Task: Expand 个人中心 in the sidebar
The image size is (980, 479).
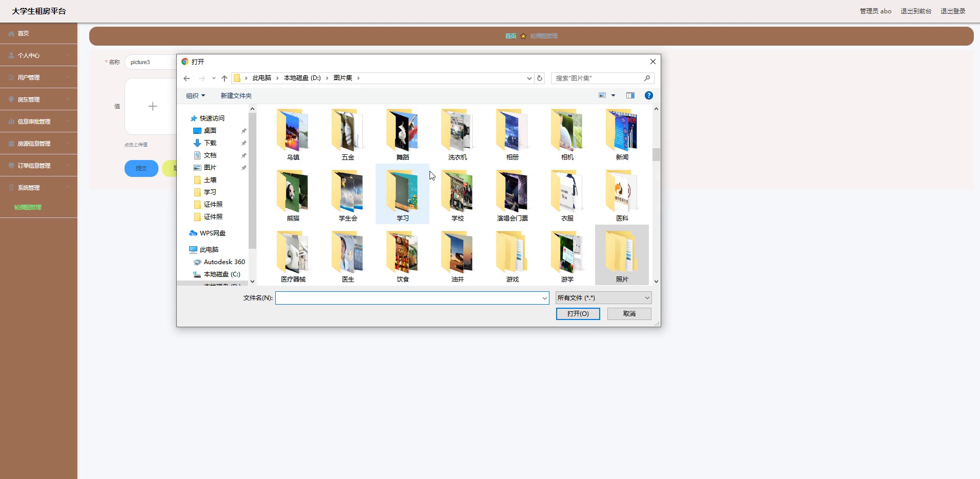Action: (38, 55)
